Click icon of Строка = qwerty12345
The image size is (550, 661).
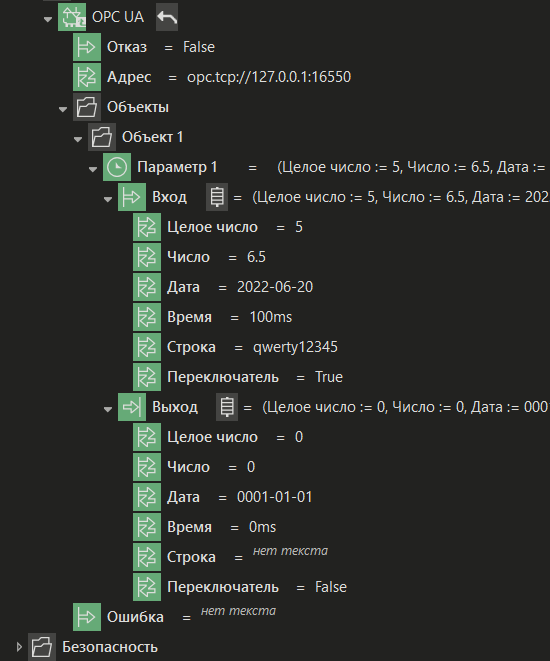(x=147, y=347)
